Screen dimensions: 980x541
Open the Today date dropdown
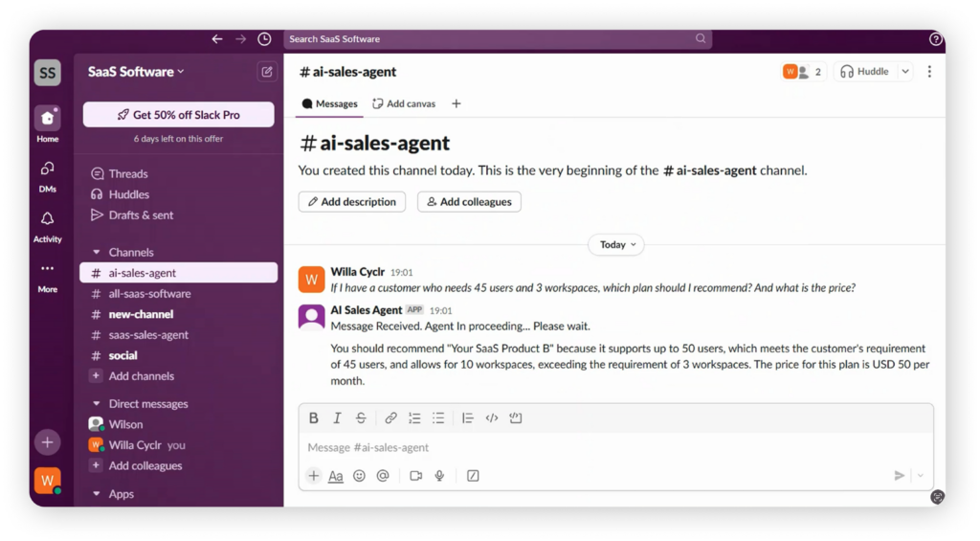pyautogui.click(x=617, y=244)
